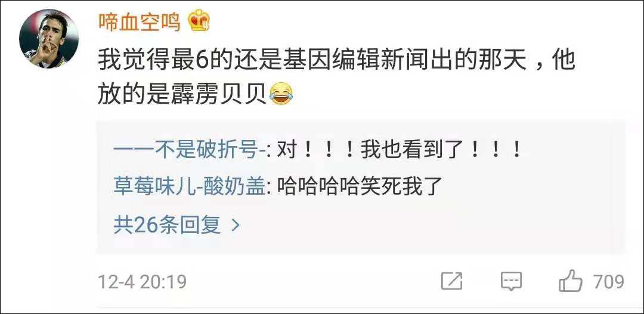Click the gold crown membership badge
644x314 pixels.
pyautogui.click(x=199, y=20)
